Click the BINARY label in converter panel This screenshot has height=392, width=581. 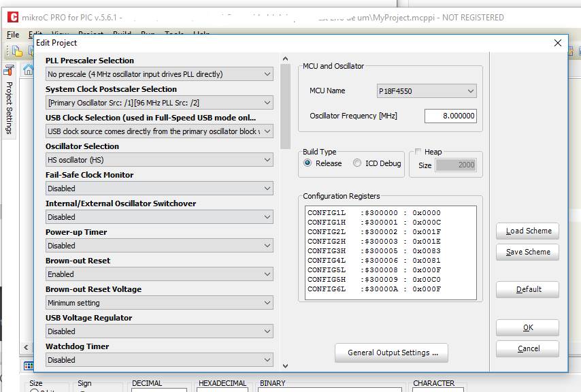tap(272, 383)
